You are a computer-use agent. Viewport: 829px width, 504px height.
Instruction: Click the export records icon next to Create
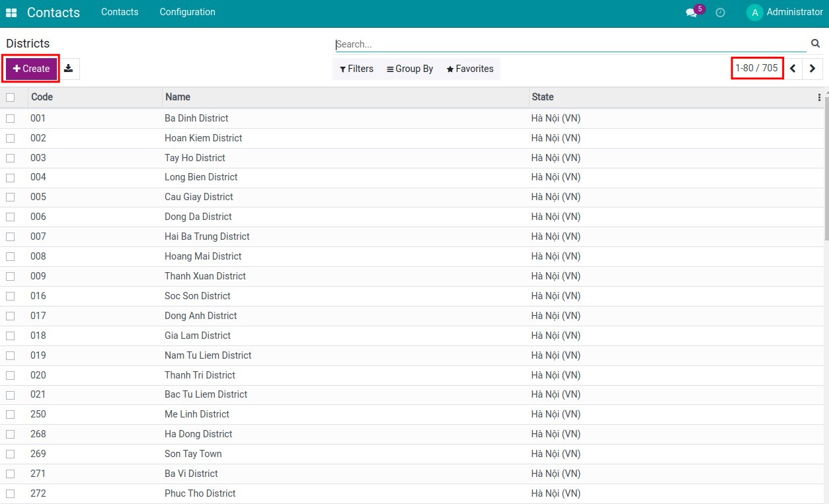pos(67,68)
